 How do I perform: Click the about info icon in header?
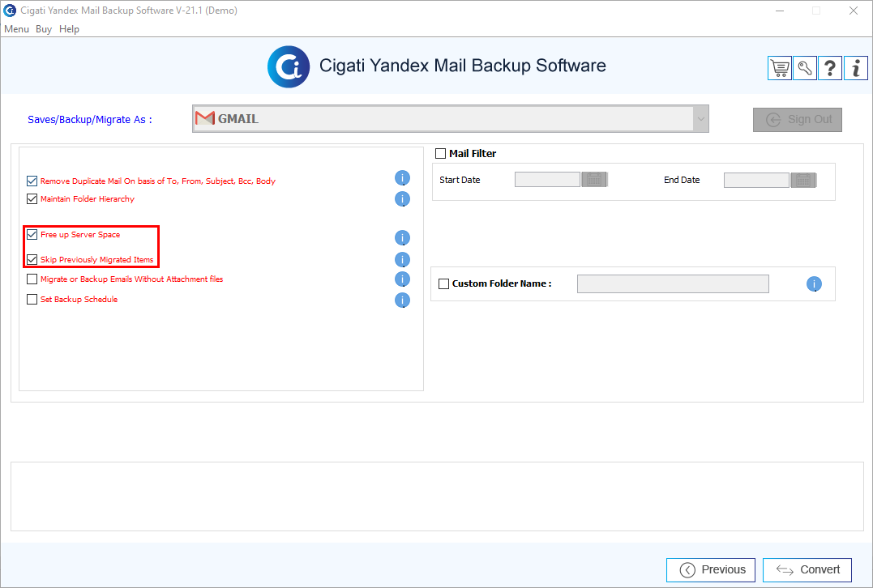point(856,68)
